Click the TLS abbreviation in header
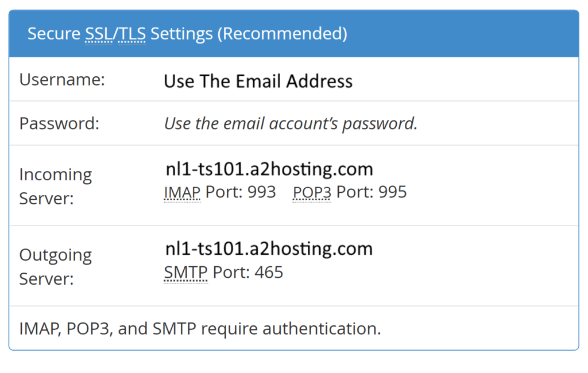588x373 pixels. click(132, 34)
